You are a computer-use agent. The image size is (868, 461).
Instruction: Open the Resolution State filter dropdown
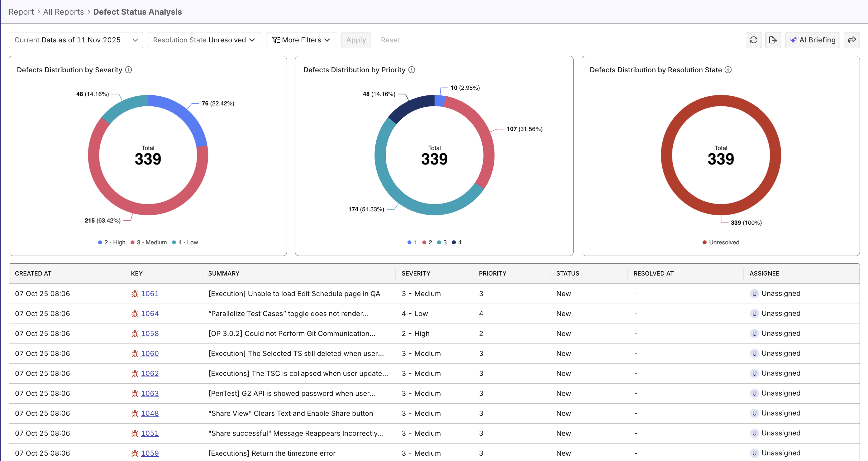point(204,40)
